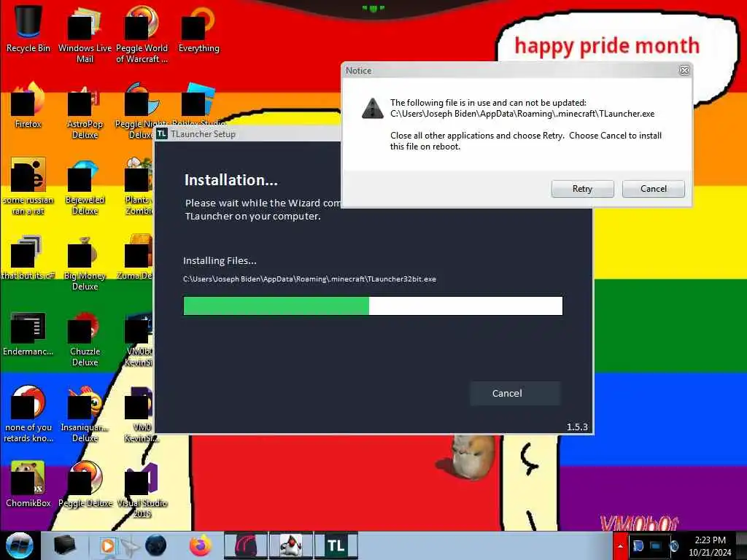Screen dimensions: 747x560
Task: Select the Big Money Deluxe desktop icon
Action: click(x=85, y=263)
